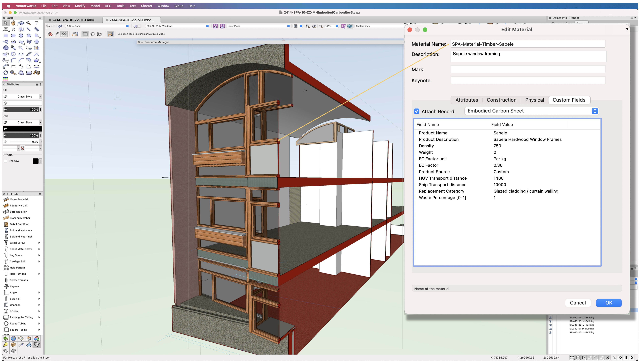This screenshot has height=364, width=643.
Task: Expand the Wood Screw tool submenu
Action: (39, 243)
